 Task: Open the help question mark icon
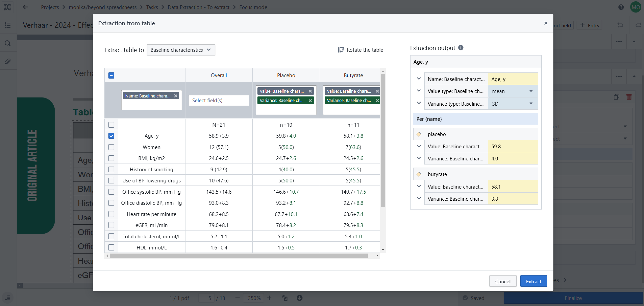tap(621, 7)
